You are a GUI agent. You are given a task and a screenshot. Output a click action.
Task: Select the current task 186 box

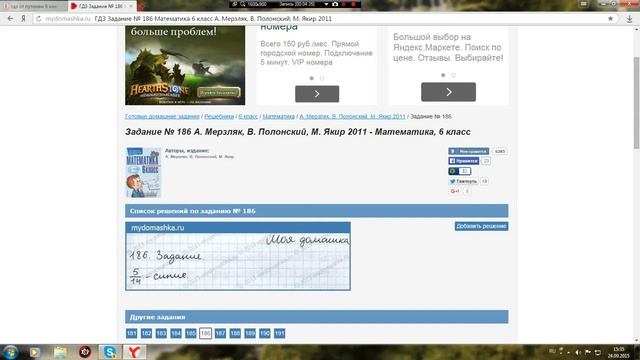click(205, 333)
